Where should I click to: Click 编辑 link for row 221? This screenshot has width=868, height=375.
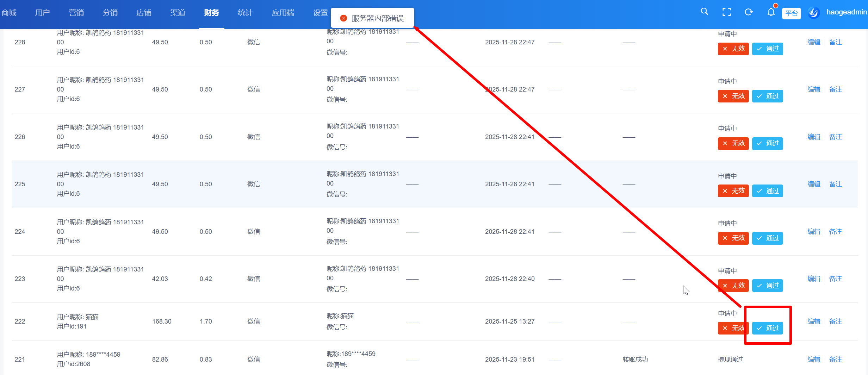814,359
